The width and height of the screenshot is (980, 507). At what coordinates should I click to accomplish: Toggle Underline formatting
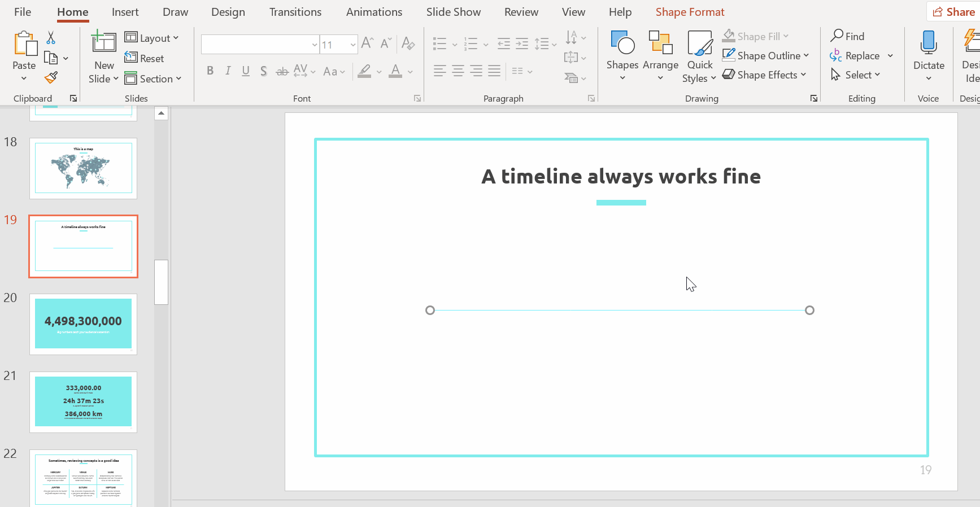pyautogui.click(x=246, y=71)
